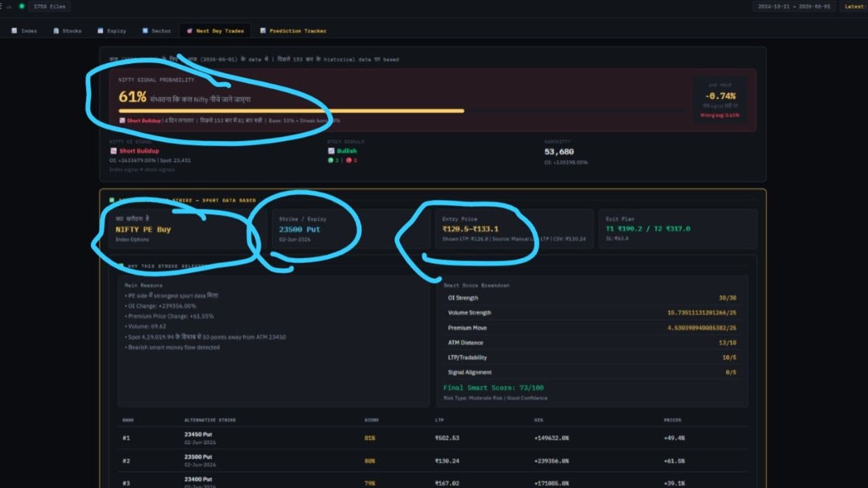868x488 pixels.
Task: Click the 2024-10-21 to 2026-06-01 date range
Action: click(x=794, y=6)
